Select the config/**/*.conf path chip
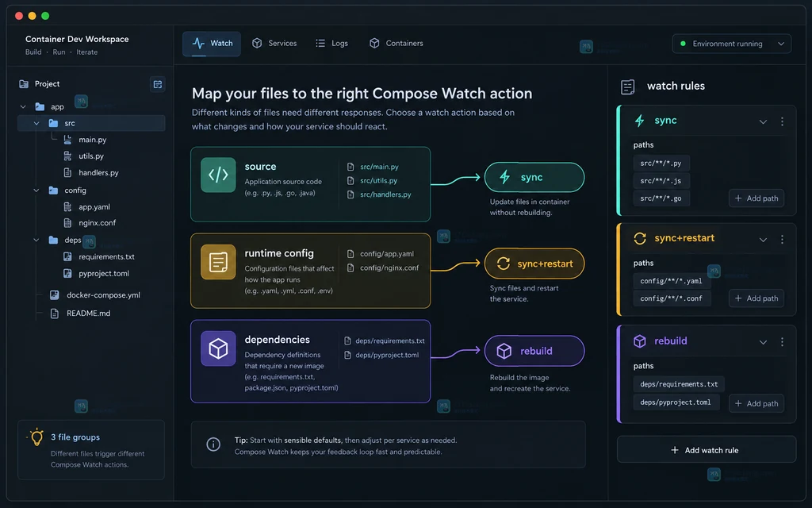 click(672, 298)
